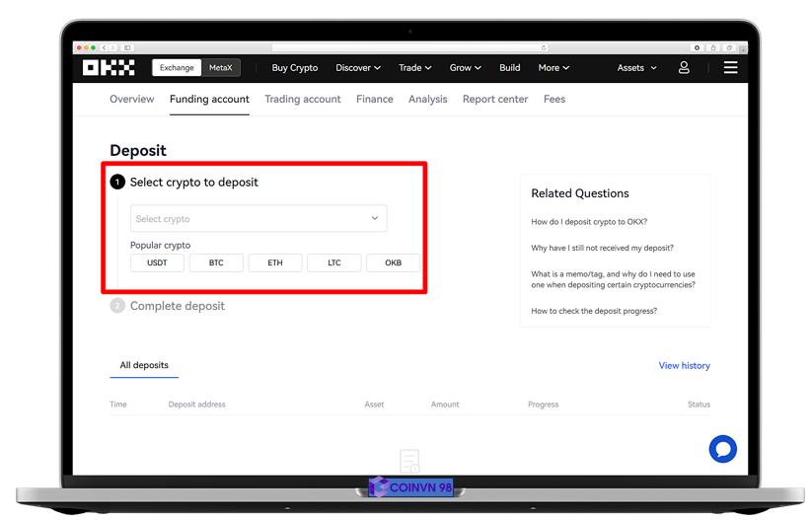Screen dimensions: 812x522
Task: Open 'How do I deposit crypto to OKX?'
Action: click(x=589, y=222)
